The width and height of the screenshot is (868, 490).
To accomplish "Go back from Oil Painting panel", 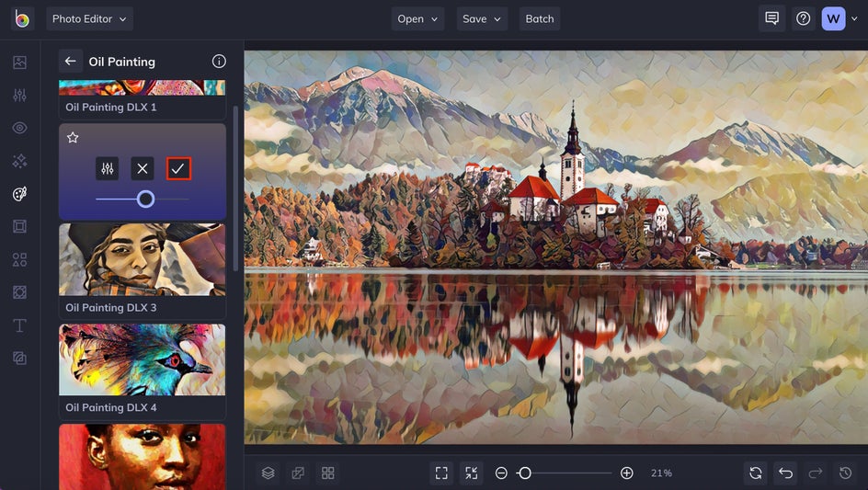I will click(70, 61).
